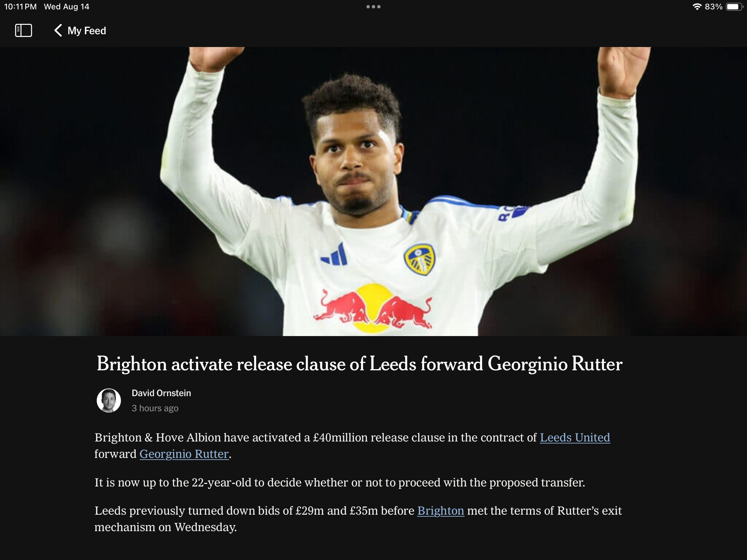Open David Ornstein's author name
The width and height of the screenshot is (747, 560).
coord(161,393)
